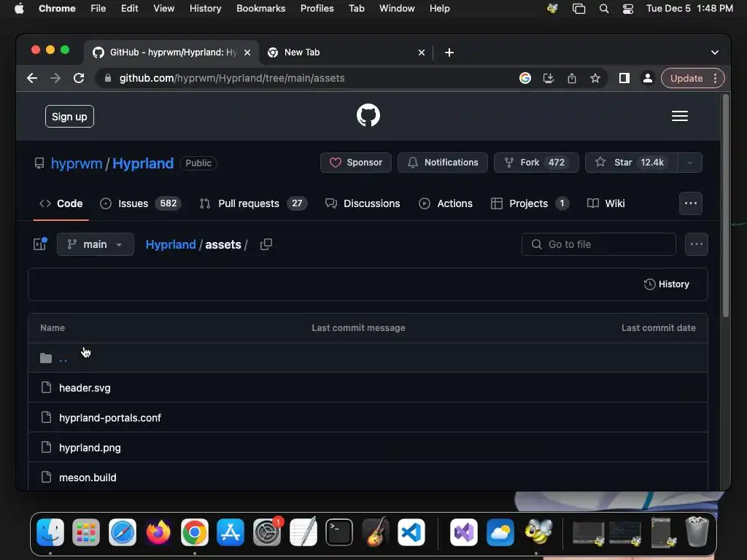Viewport: 747px width, 560px height.
Task: Click the Google icon in address bar
Action: [525, 78]
